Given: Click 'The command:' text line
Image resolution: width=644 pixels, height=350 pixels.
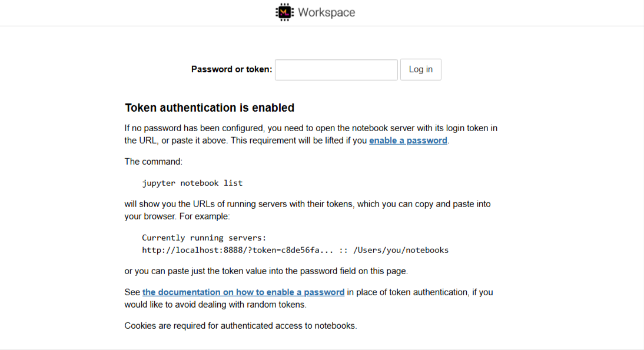Looking at the screenshot, I should tap(153, 162).
